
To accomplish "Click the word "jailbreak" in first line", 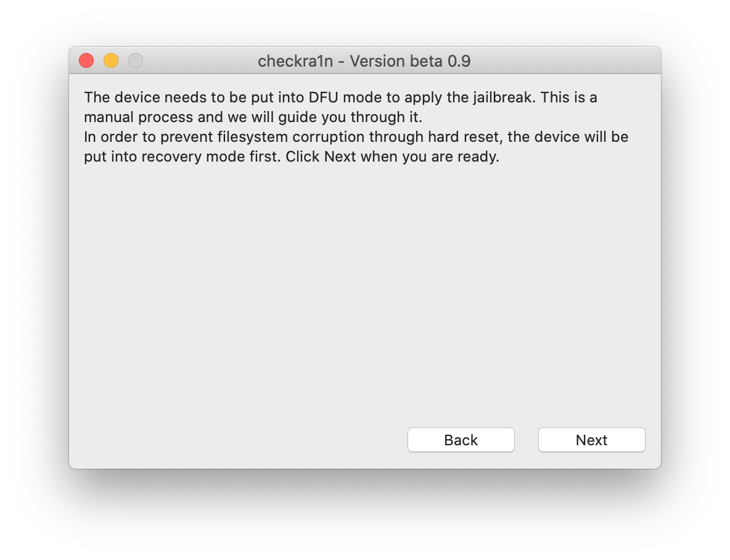I will (504, 97).
